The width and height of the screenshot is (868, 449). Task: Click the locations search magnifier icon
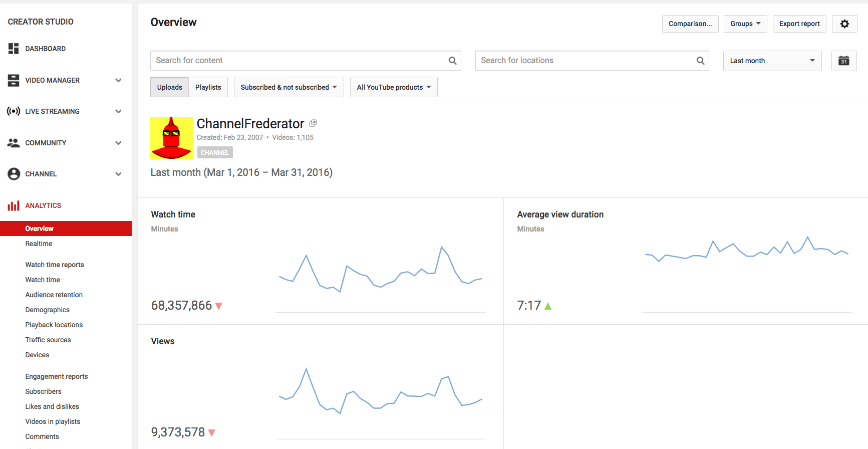pyautogui.click(x=700, y=61)
